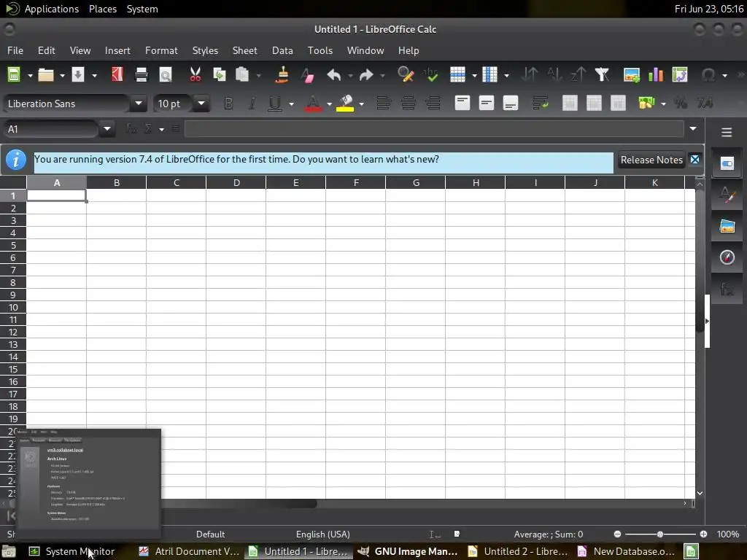Click the Cut scissors icon
747x560 pixels.
tap(196, 75)
